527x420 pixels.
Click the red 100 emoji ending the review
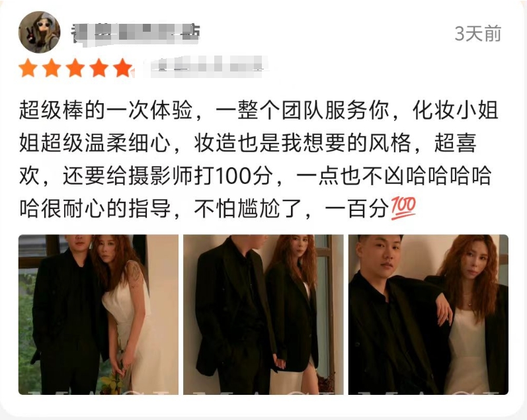tap(403, 208)
